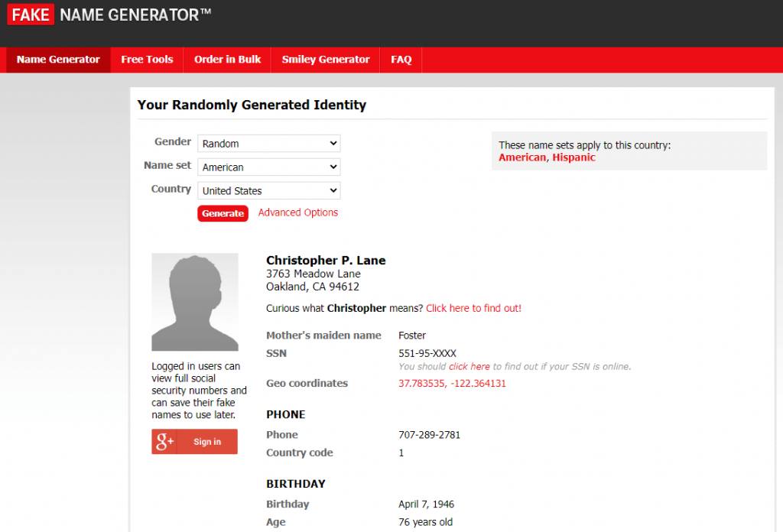Click the NAME GENERATOR site title

pyautogui.click(x=135, y=14)
